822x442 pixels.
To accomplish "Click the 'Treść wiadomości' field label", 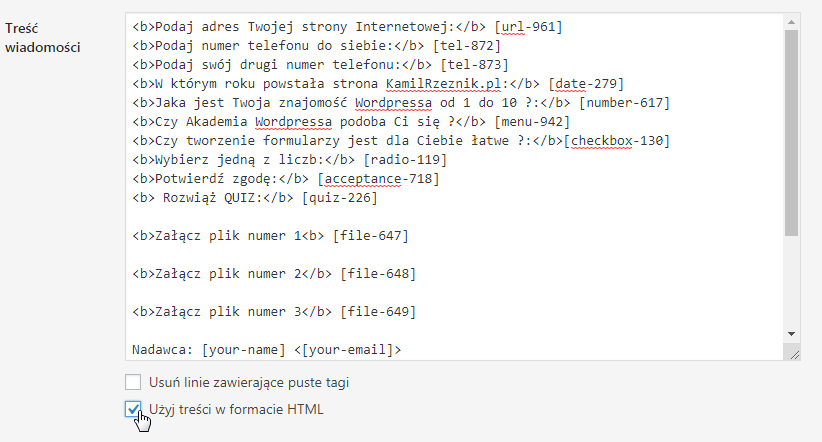I will [x=42, y=38].
